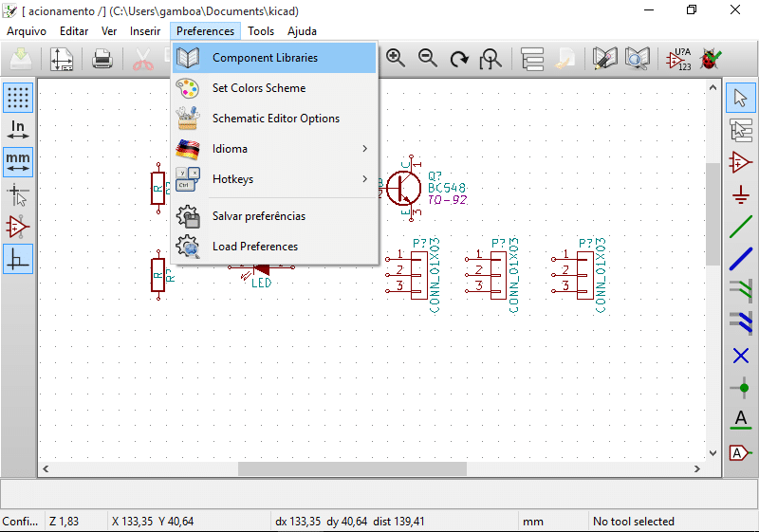Open Schematic Editor Options
This screenshot has height=532, width=759.
click(x=275, y=119)
